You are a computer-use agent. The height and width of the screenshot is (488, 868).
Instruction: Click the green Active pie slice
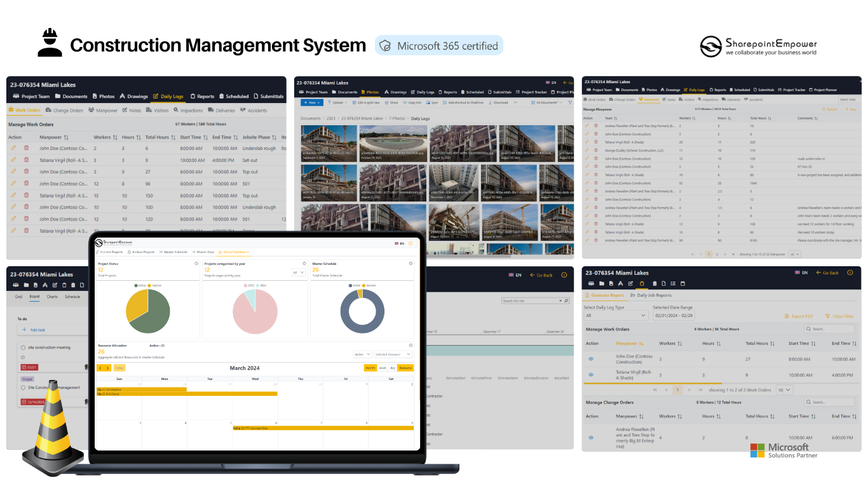click(x=154, y=312)
